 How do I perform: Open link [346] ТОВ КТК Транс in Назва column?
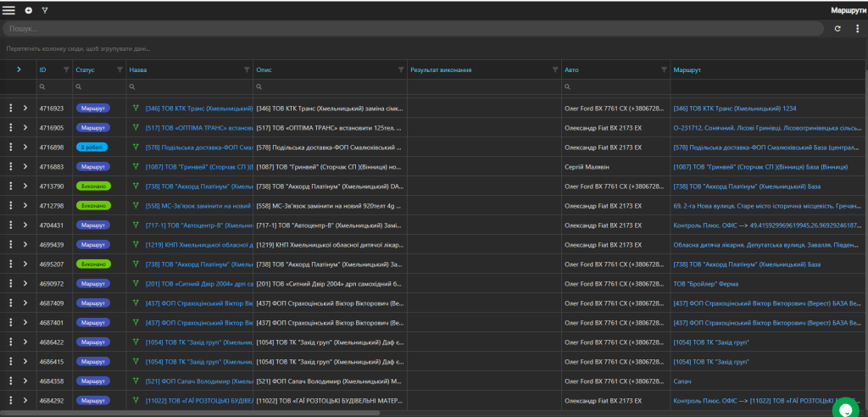(x=198, y=108)
